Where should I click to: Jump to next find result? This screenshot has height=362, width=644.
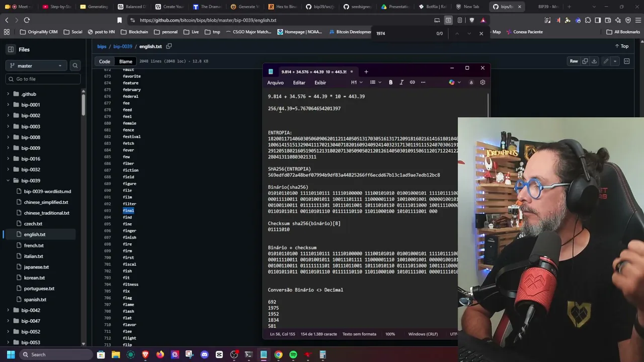coord(469,33)
